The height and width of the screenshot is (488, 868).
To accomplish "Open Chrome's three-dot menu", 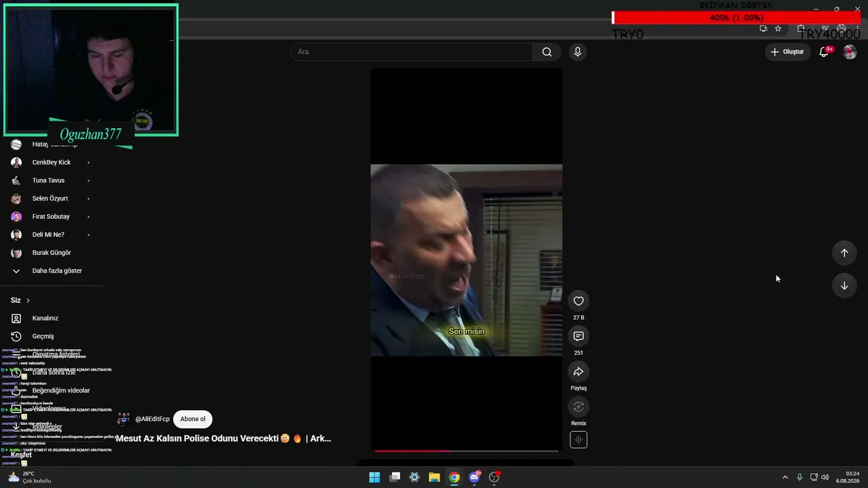I will click(858, 28).
